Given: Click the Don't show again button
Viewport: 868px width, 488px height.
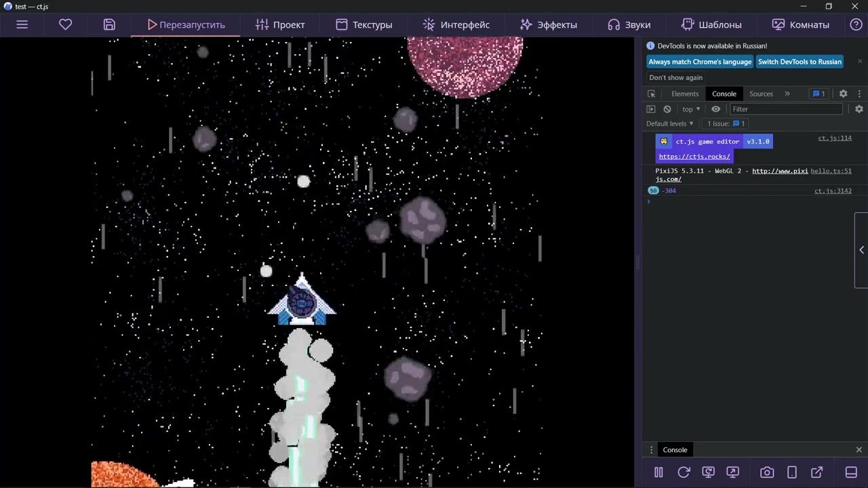Looking at the screenshot, I should 675,77.
